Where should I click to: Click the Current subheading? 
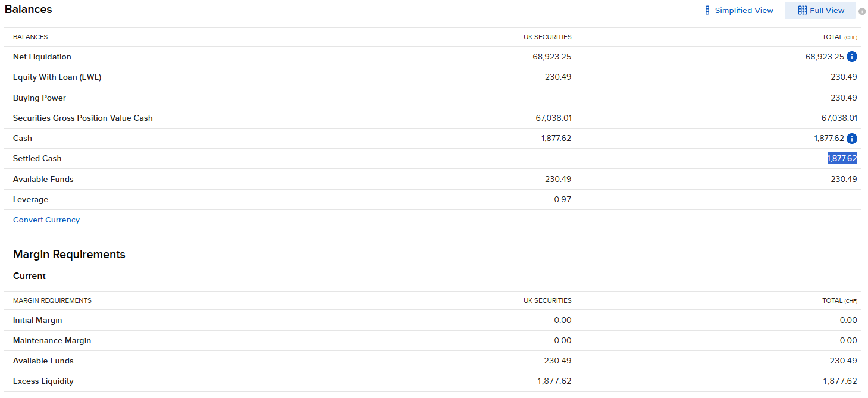(x=29, y=276)
